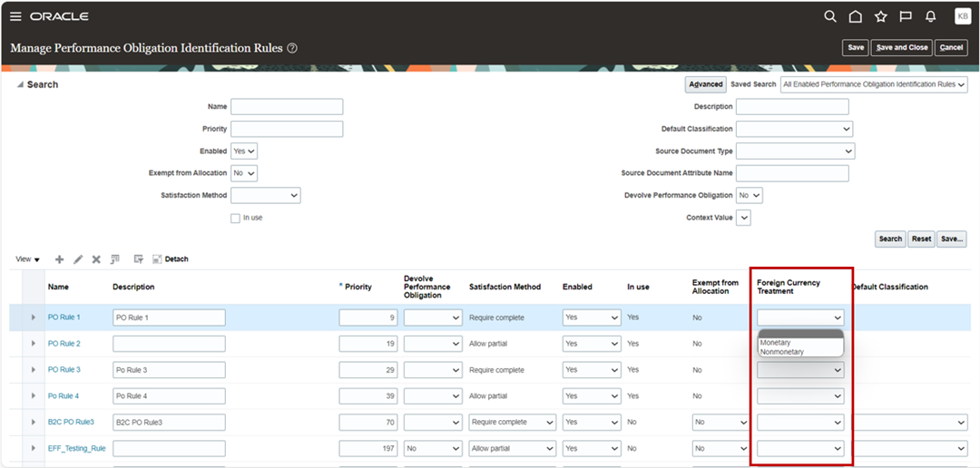Screen dimensions: 980x468
Task: Open the hamburger navigation menu
Action: coord(15,17)
